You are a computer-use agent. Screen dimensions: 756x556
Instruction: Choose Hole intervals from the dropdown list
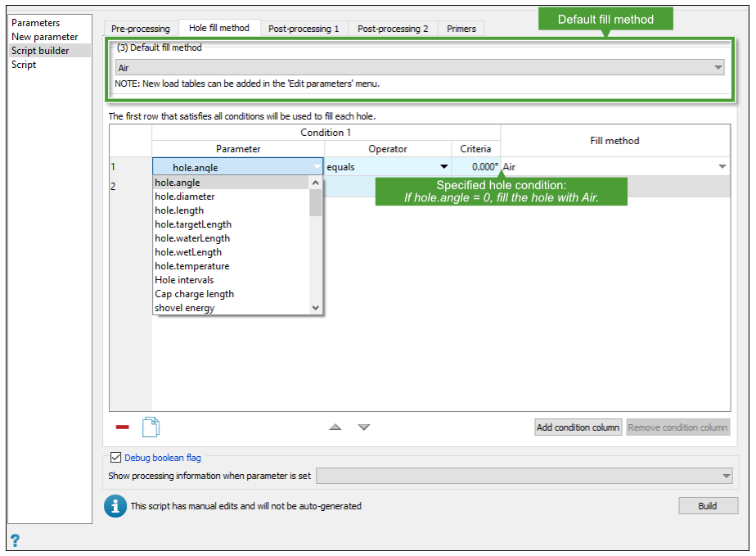tap(231, 280)
